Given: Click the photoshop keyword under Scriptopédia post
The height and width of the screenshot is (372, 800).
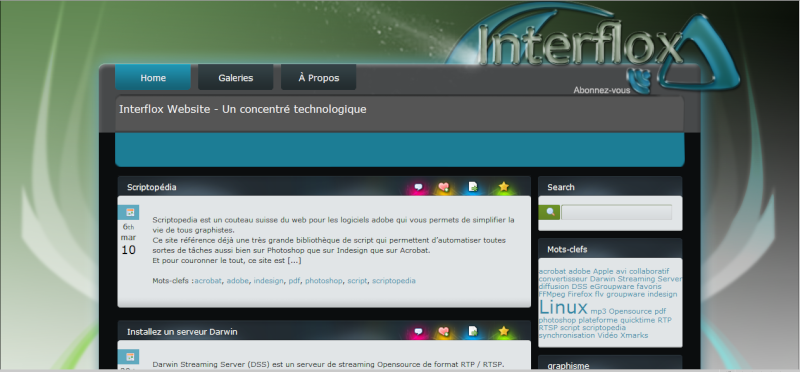Looking at the screenshot, I should [x=323, y=281].
